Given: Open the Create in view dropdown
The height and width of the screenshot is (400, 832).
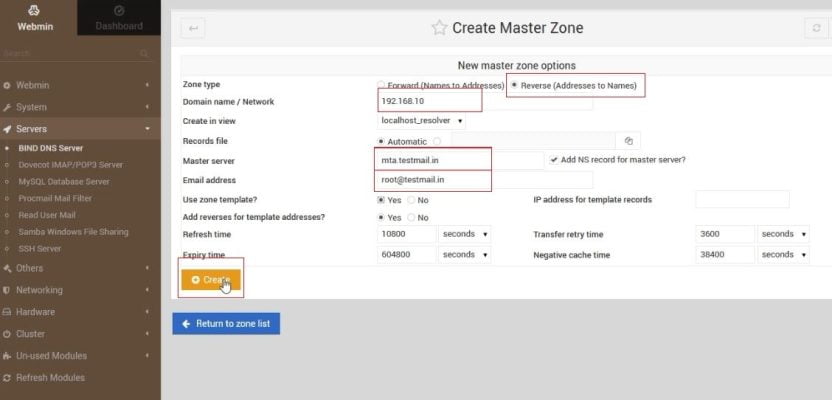Looking at the screenshot, I should click(x=436, y=121).
